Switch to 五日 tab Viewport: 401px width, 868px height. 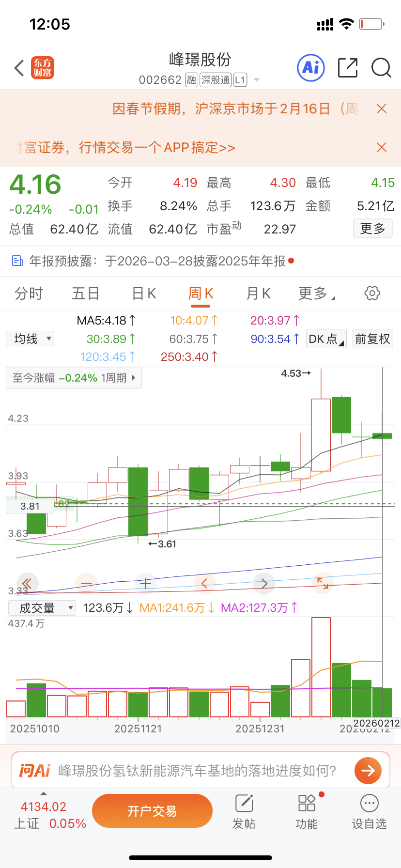86,294
